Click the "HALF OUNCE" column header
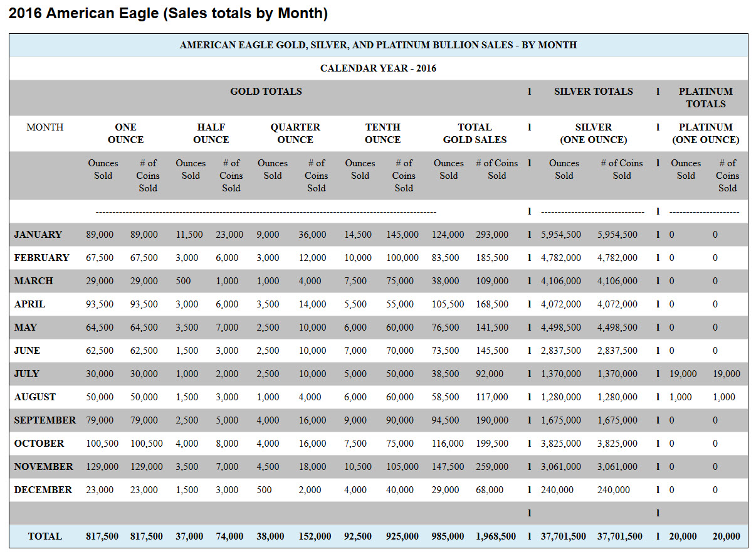 [x=211, y=134]
